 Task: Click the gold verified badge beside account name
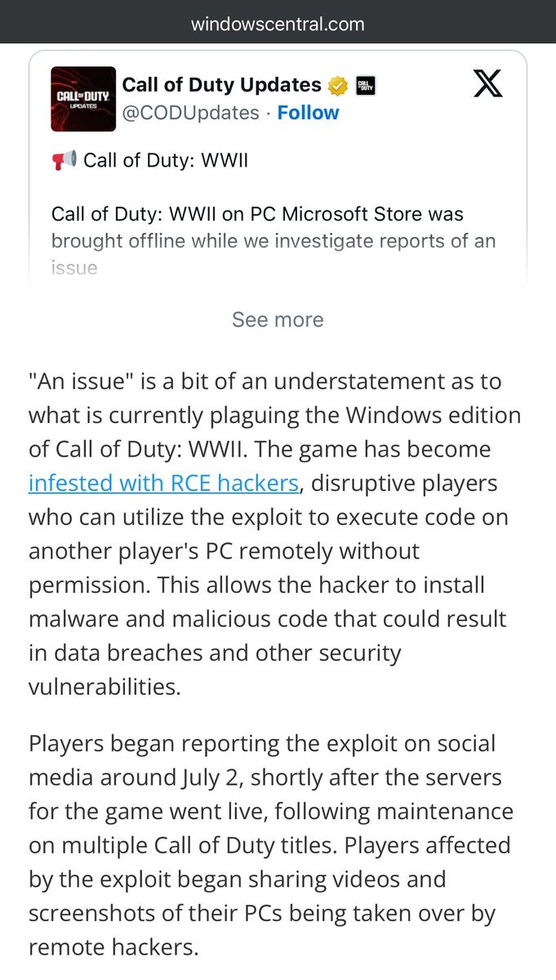[x=338, y=85]
